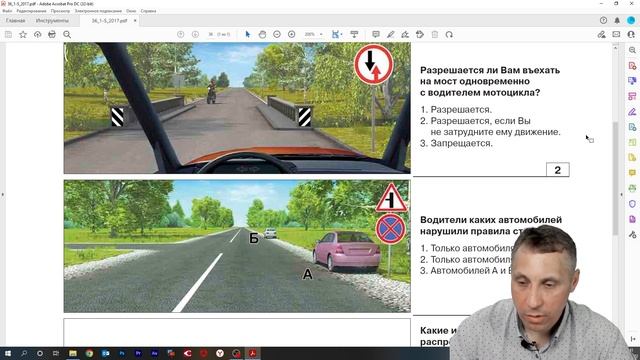Viewport: 640px width, 360px height.
Task: Open the stamp tool icon
Action: point(420,35)
